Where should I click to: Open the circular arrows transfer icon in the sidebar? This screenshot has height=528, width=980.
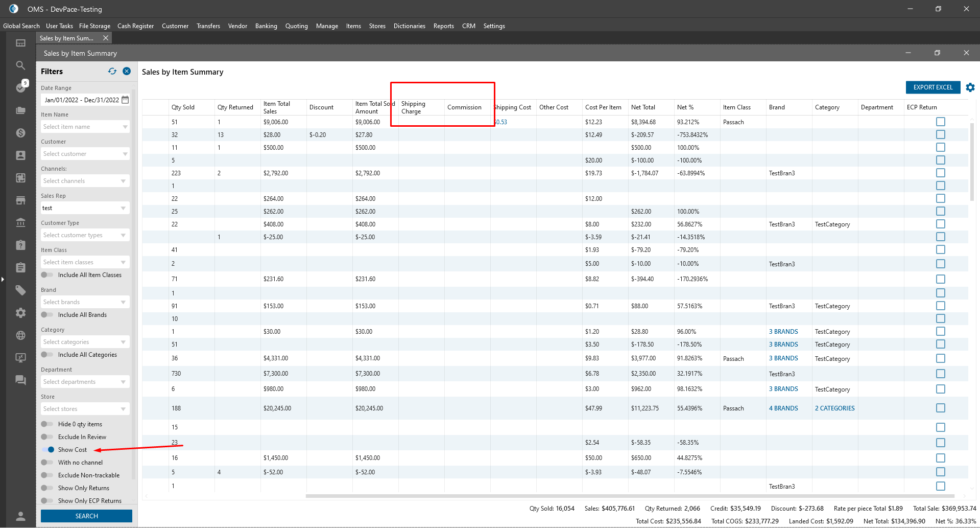click(x=20, y=178)
